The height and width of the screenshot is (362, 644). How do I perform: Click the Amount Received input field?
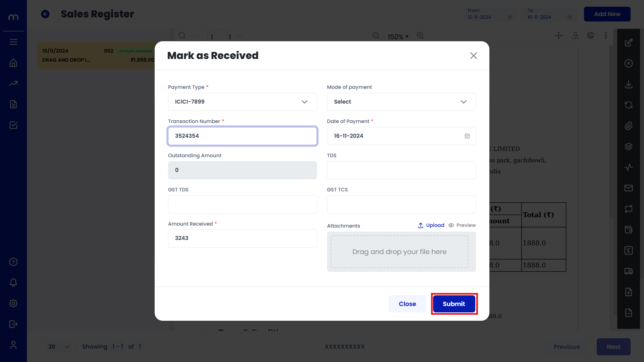point(243,238)
